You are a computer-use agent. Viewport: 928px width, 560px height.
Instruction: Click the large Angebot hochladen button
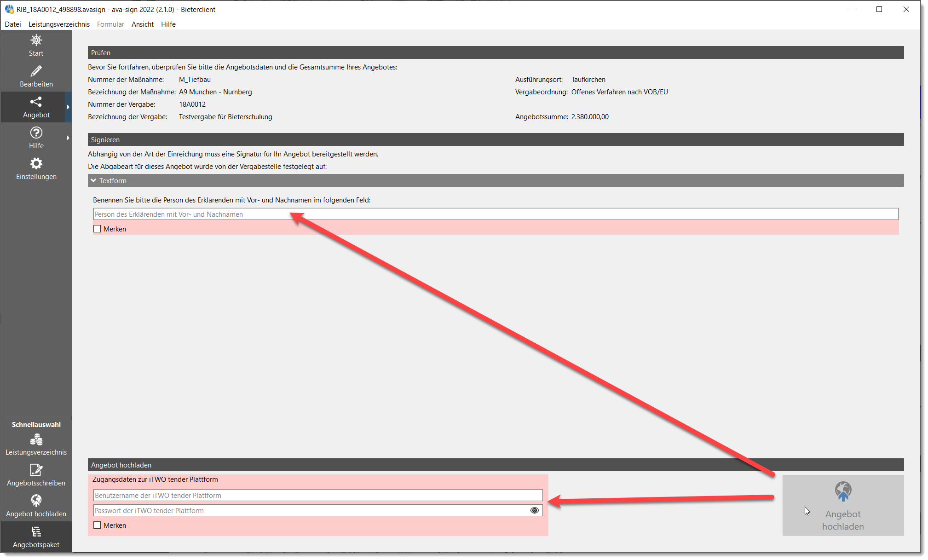(x=842, y=505)
